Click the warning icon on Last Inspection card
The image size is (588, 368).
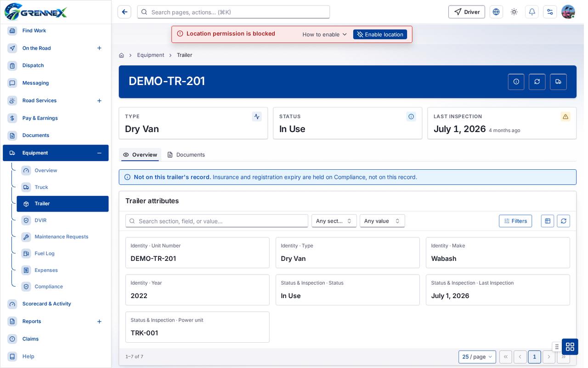565,116
